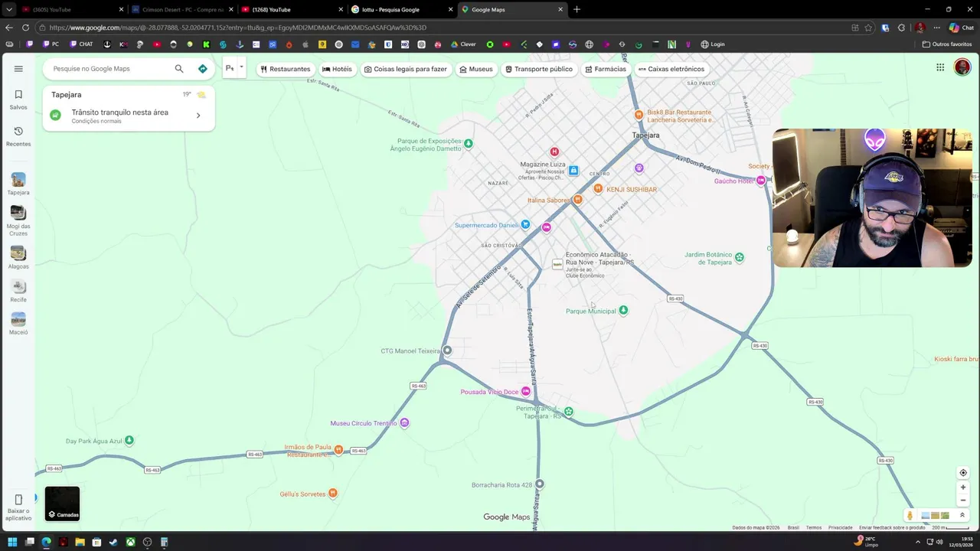Click the search magnifier icon
The height and width of the screenshot is (551, 980).
pyautogui.click(x=179, y=69)
